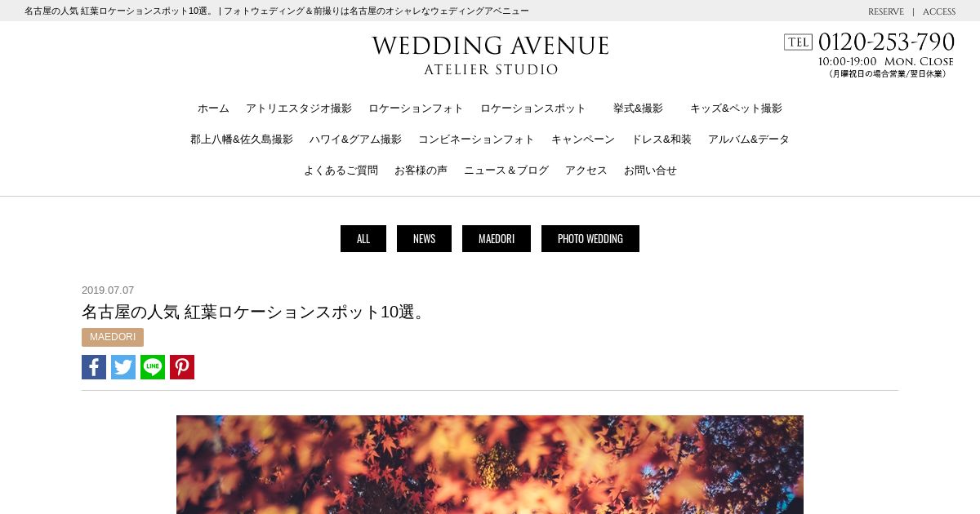Open アトリエスタジオ撮影 menu item
Viewport: 980px width, 514px height.
pyautogui.click(x=299, y=109)
